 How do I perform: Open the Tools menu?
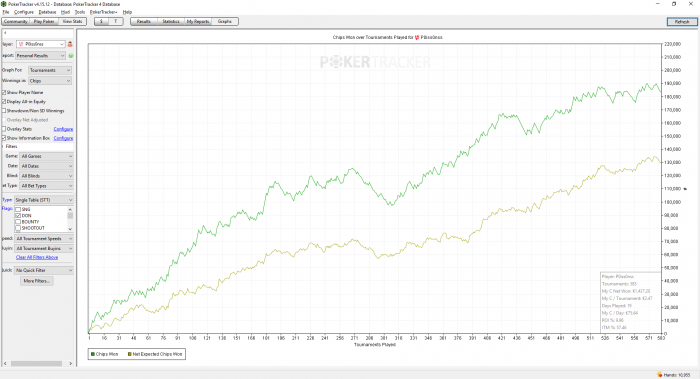coord(80,12)
